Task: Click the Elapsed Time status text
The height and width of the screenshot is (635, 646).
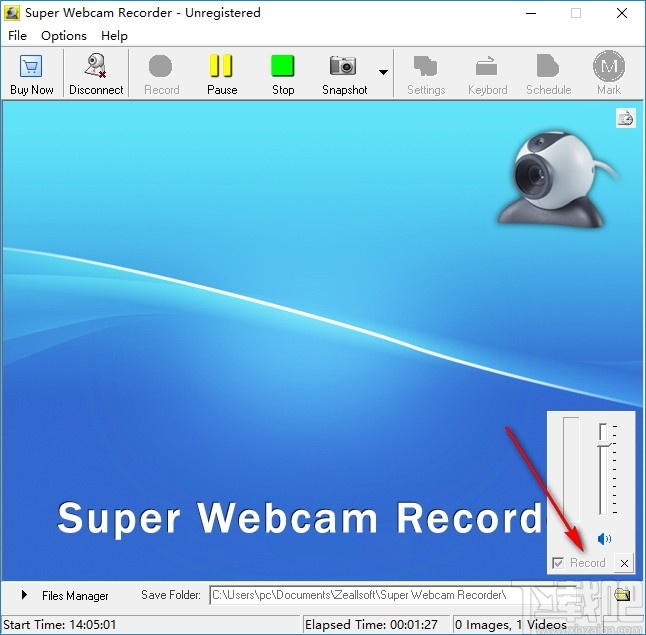Action: click(371, 625)
